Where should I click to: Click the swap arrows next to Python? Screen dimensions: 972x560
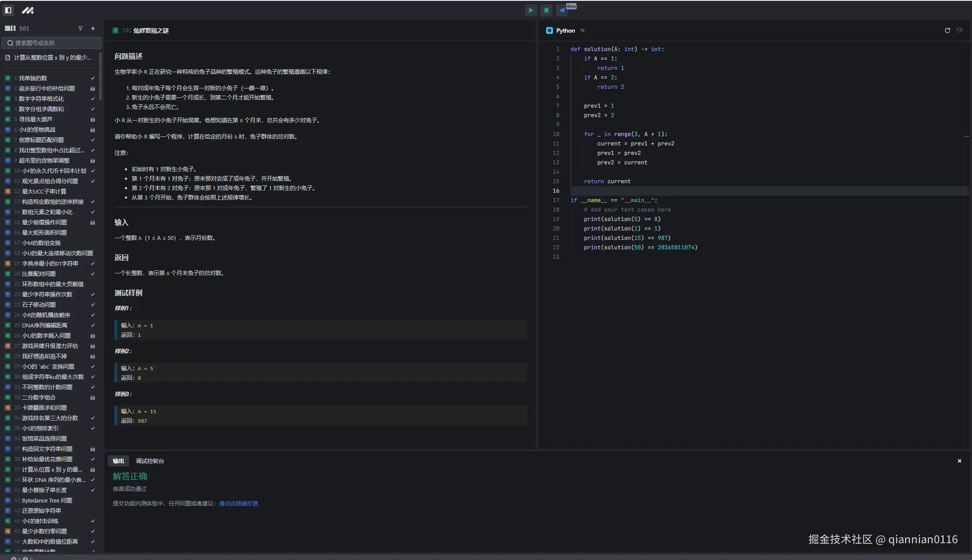click(x=583, y=30)
